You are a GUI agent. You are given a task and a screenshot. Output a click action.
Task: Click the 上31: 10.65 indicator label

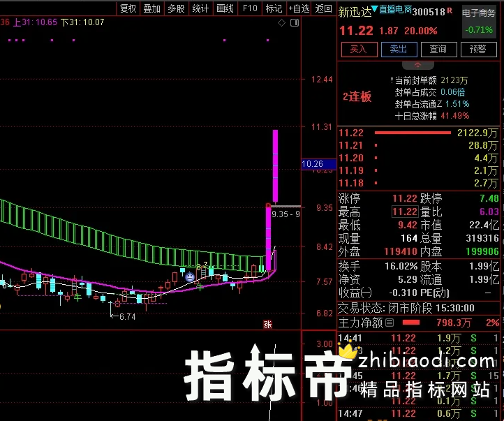[x=35, y=22]
